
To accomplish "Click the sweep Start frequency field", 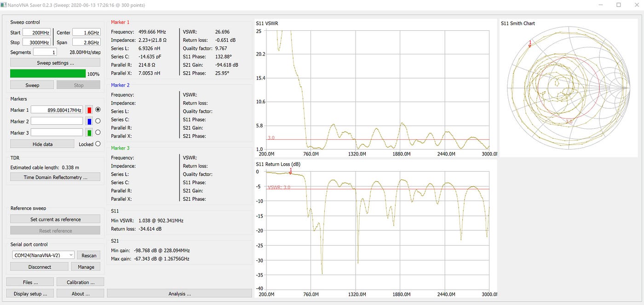I will (37, 33).
